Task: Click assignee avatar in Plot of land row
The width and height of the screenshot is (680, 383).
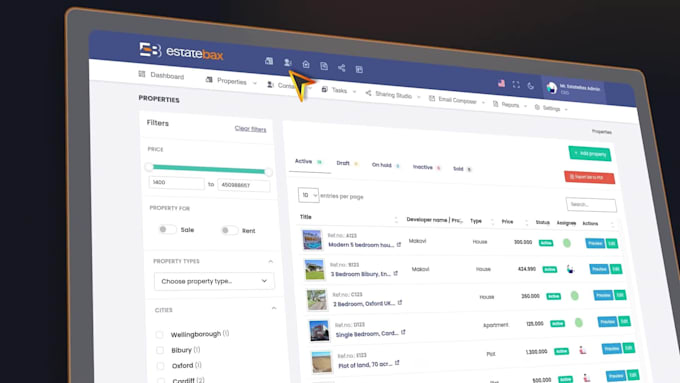Action: pos(582,350)
